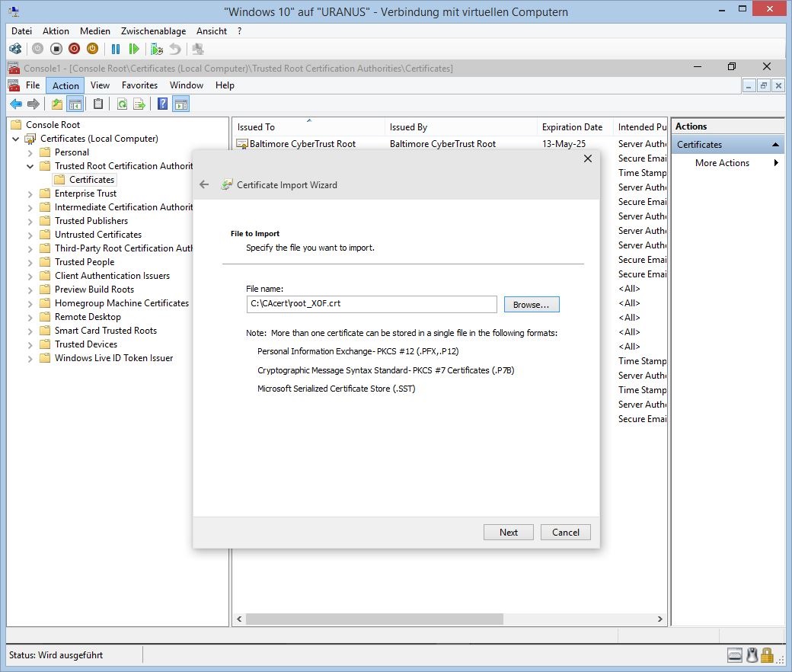792x672 pixels.
Task: Expand the More Actions submenu arrow
Action: pyautogui.click(x=775, y=163)
